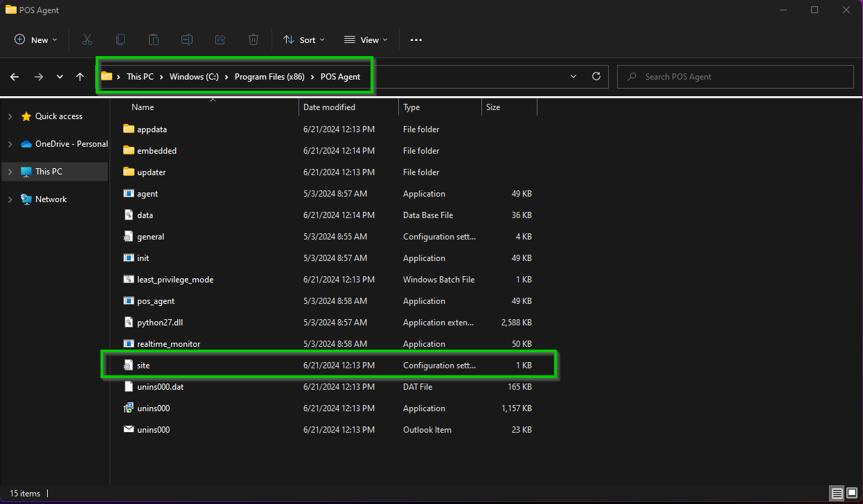
Task: Open the Sort dropdown menu
Action: pyautogui.click(x=303, y=40)
